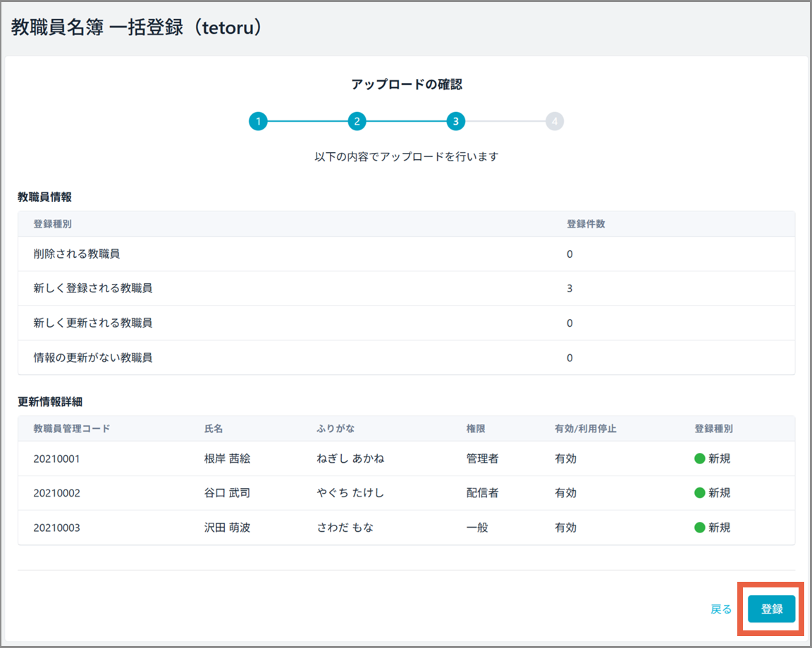Click 情報の更新がない教職員 row label
The width and height of the screenshot is (812, 648).
pyautogui.click(x=93, y=358)
